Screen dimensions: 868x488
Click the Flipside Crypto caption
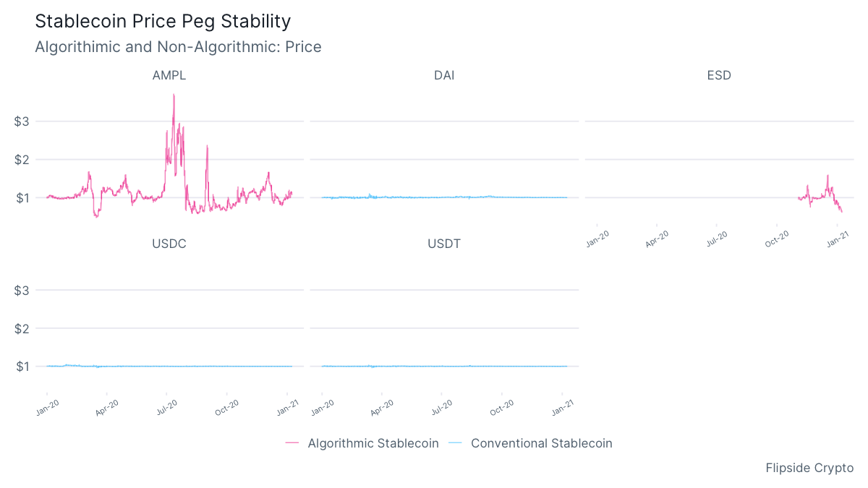(x=809, y=468)
